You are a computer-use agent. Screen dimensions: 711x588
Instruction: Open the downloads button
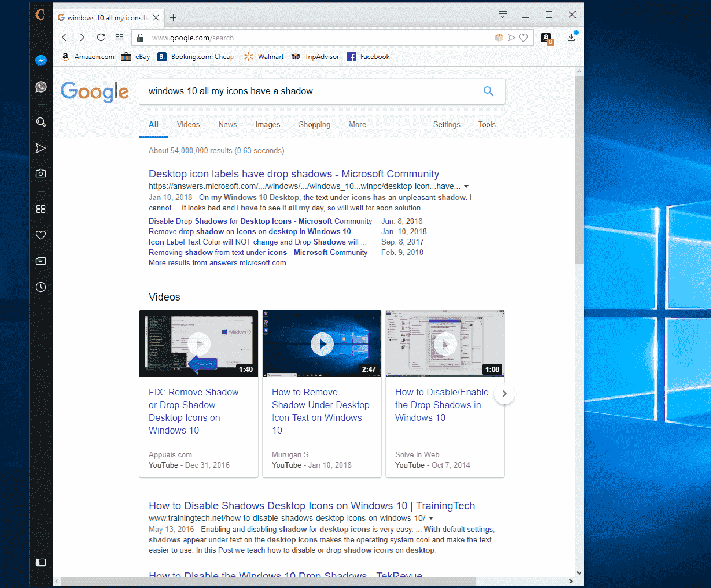pos(572,38)
